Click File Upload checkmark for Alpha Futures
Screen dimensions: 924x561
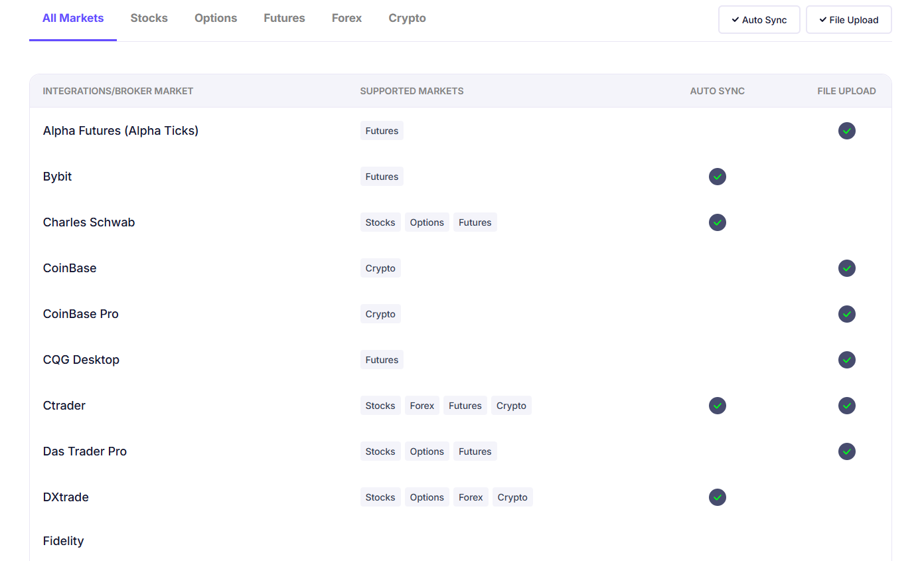pyautogui.click(x=846, y=131)
